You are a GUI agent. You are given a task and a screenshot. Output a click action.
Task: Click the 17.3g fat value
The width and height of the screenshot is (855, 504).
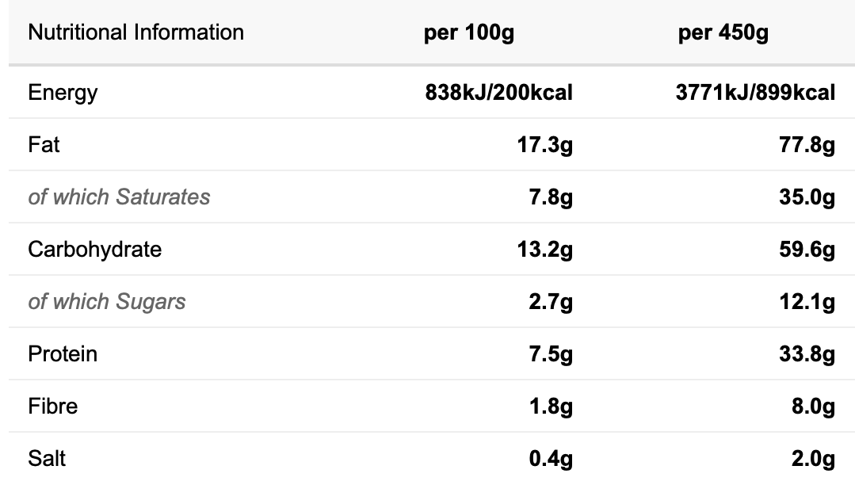544,146
